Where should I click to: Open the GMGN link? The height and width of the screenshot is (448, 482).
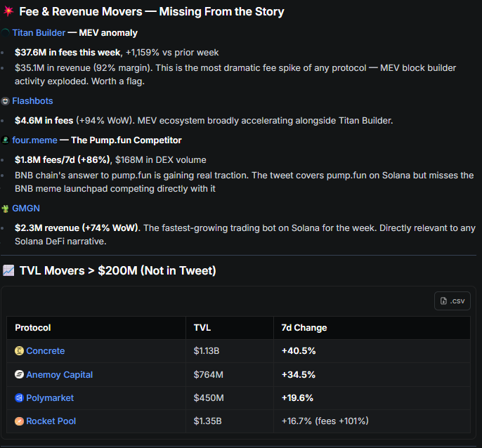(26, 209)
